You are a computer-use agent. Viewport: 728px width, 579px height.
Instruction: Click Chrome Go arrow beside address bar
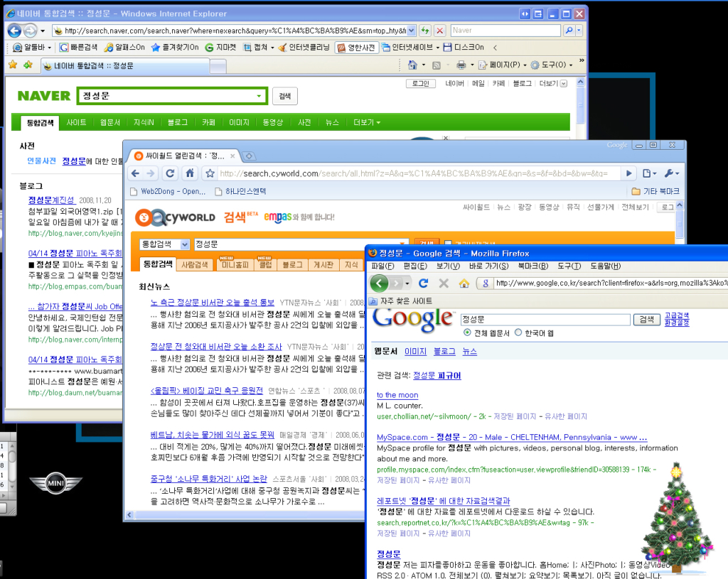[x=628, y=173]
